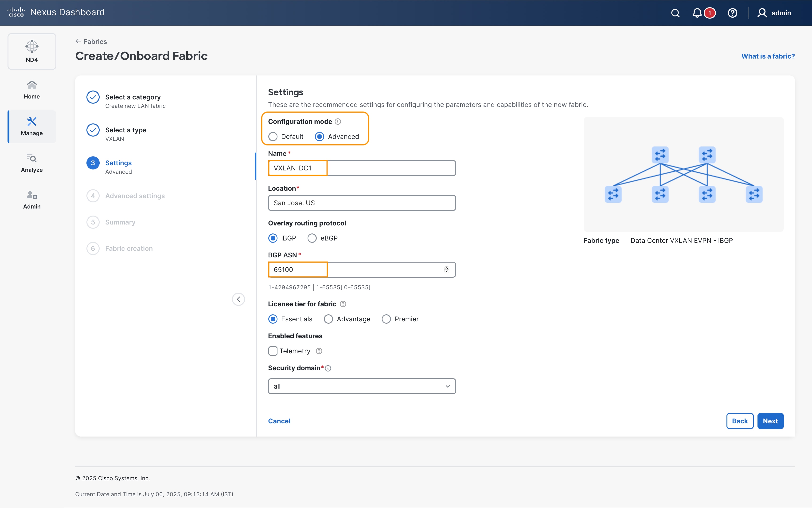Open Manage section in sidebar
The width and height of the screenshot is (812, 508).
pos(32,127)
